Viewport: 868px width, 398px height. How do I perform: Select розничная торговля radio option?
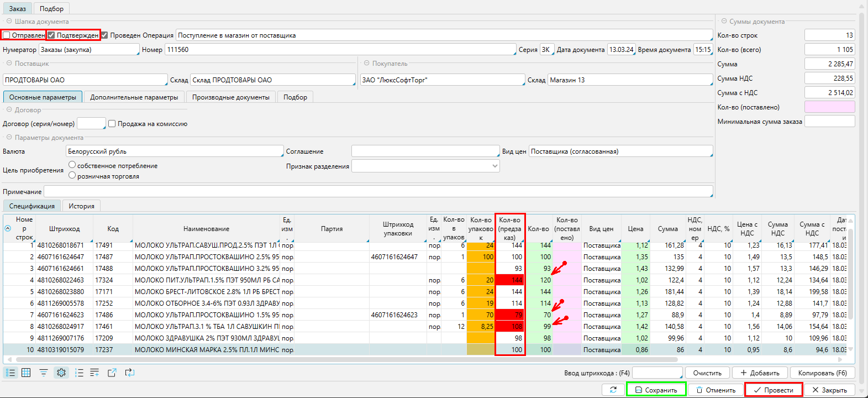[x=72, y=175]
